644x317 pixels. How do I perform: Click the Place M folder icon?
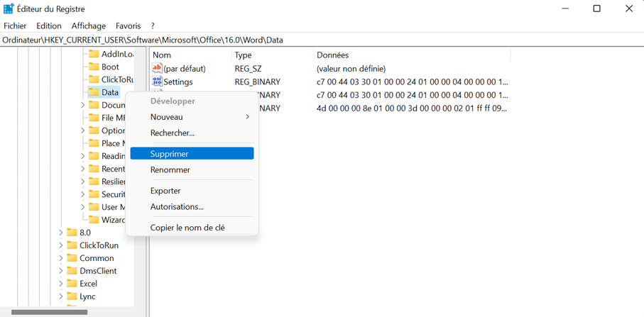(x=94, y=143)
